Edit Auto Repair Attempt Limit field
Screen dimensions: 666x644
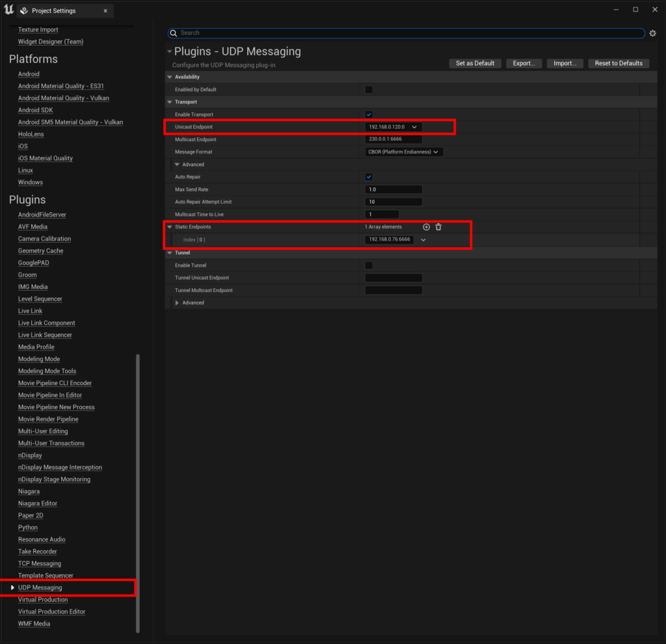393,202
